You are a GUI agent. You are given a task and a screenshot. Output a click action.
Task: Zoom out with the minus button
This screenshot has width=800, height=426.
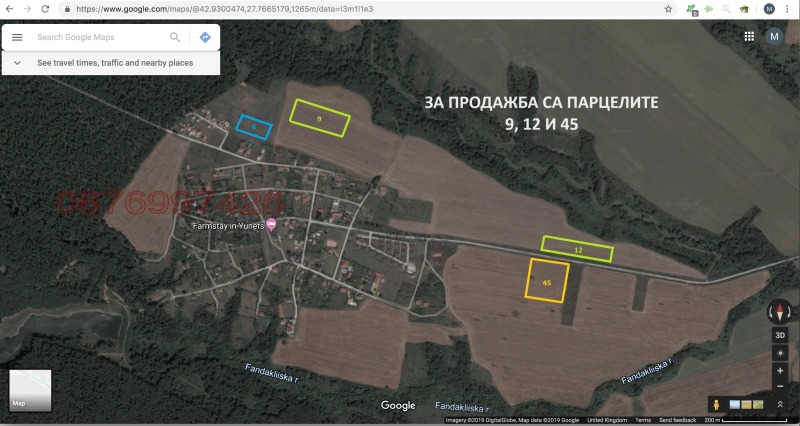pyautogui.click(x=779, y=386)
